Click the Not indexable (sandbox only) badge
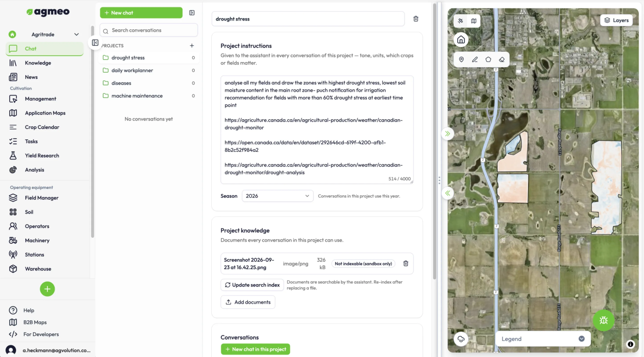 point(363,264)
